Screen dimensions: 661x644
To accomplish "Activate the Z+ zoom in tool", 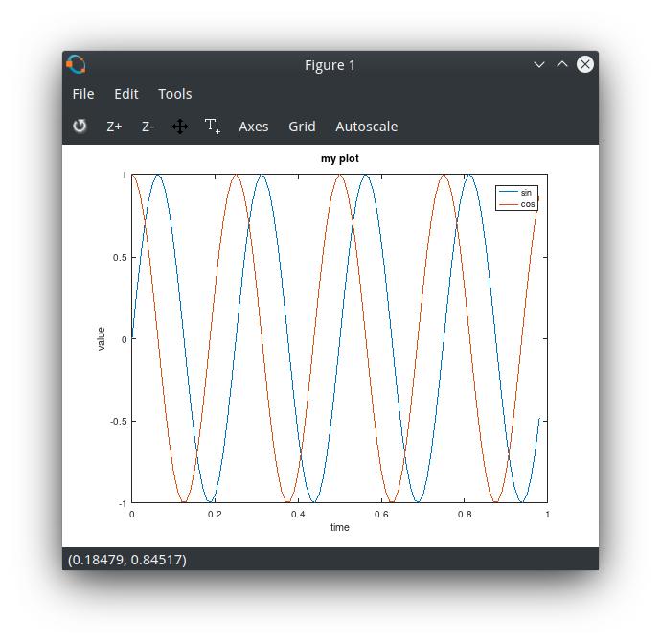I will [x=114, y=126].
